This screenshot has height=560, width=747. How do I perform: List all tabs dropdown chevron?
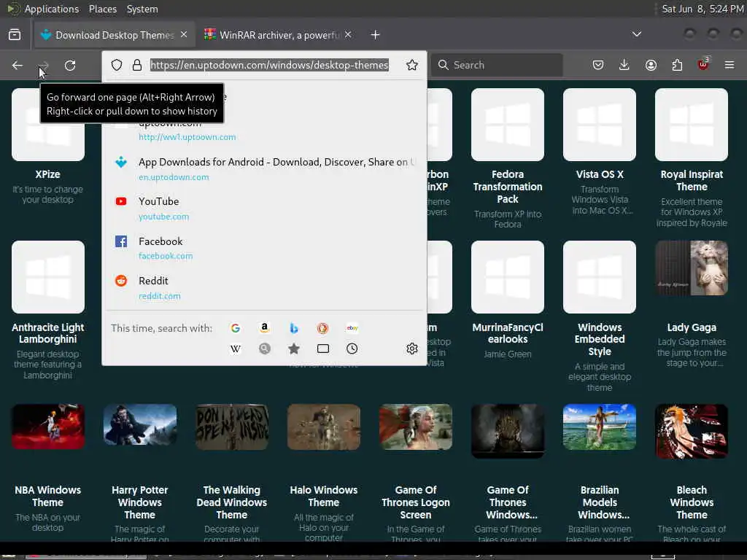[x=636, y=34]
